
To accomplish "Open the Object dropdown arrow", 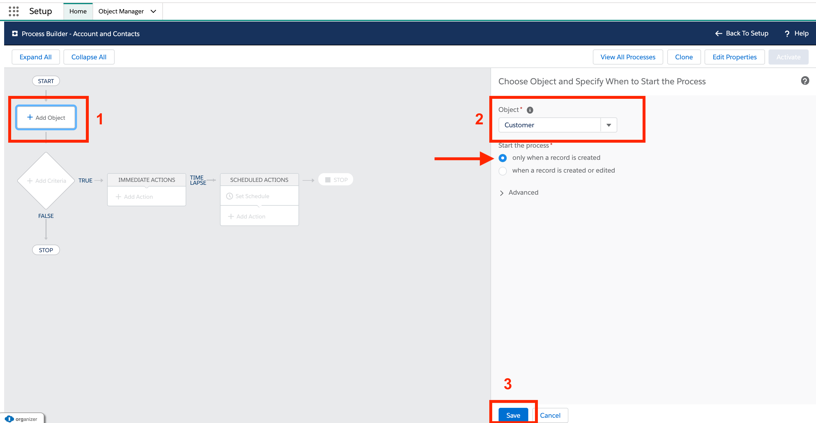I will [x=608, y=125].
